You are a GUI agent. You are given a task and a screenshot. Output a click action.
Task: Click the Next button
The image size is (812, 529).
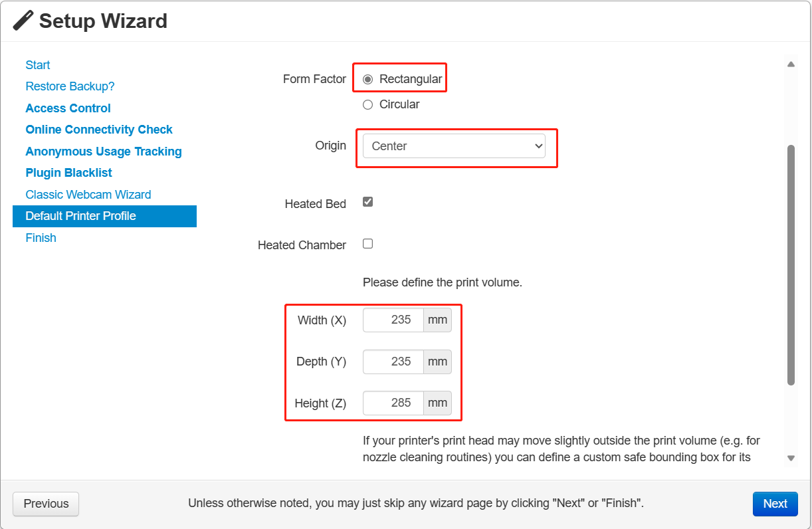point(775,504)
